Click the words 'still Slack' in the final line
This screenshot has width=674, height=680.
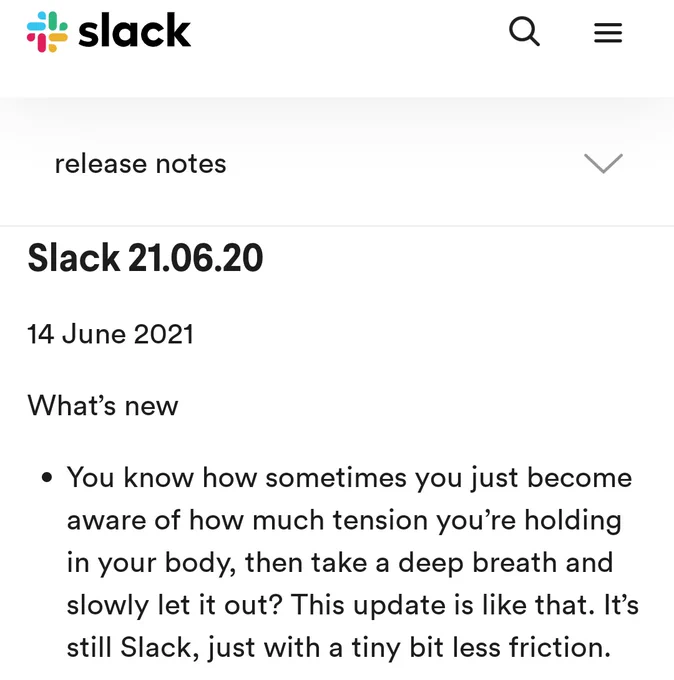129,647
